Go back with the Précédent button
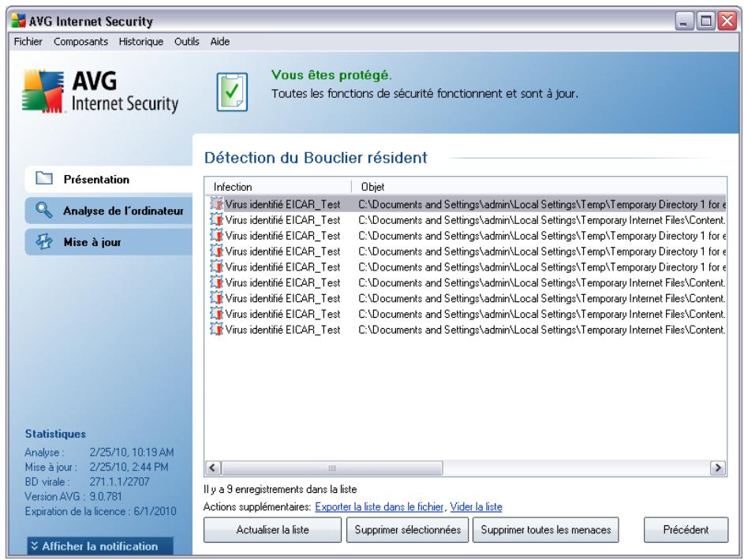This screenshot has width=744, height=560. [686, 530]
